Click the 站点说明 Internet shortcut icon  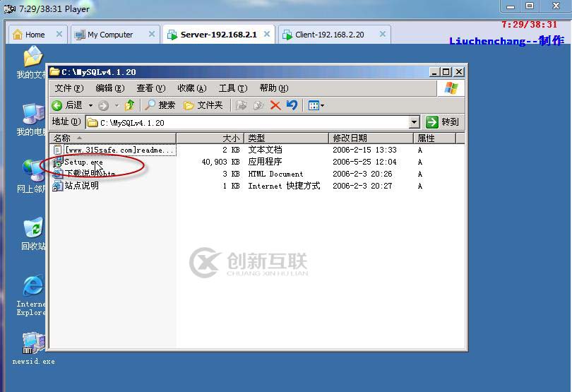(x=58, y=186)
